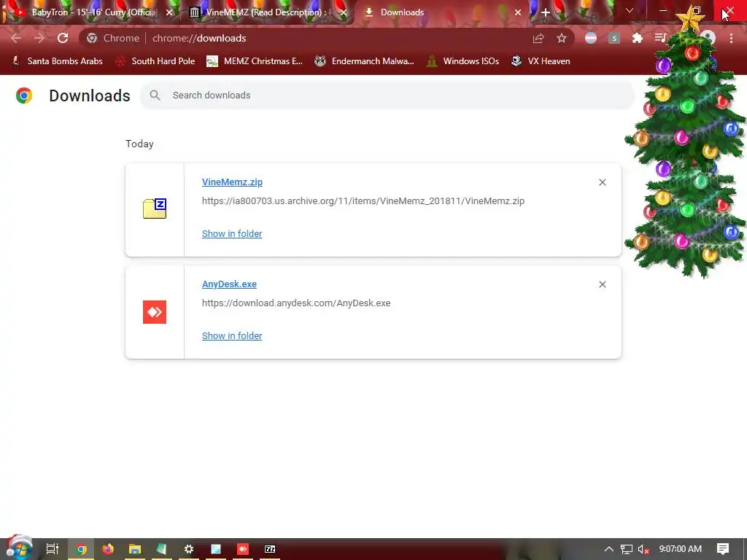Click the VineMemz zip file icon

click(155, 209)
